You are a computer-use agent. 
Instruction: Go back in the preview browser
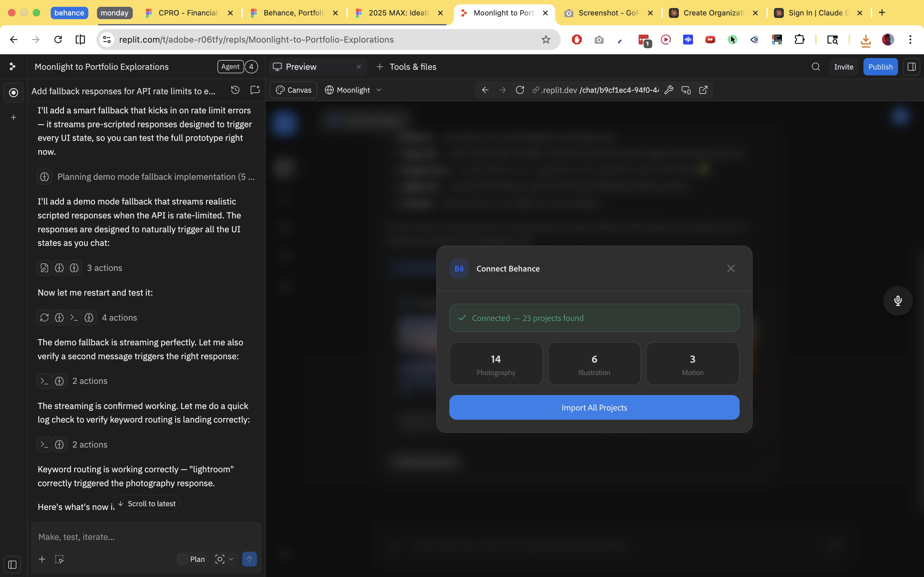(x=485, y=90)
